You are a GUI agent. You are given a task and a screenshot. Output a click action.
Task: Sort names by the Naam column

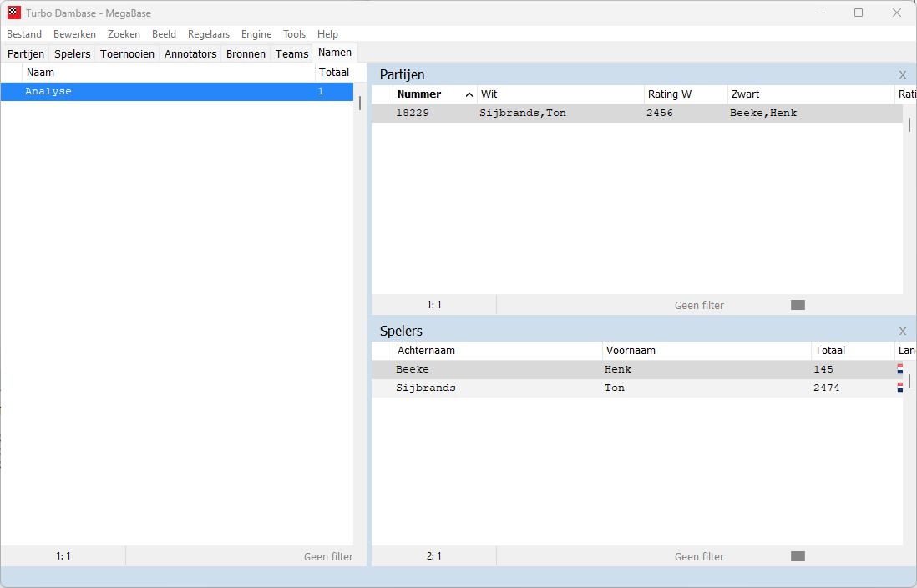pyautogui.click(x=169, y=73)
